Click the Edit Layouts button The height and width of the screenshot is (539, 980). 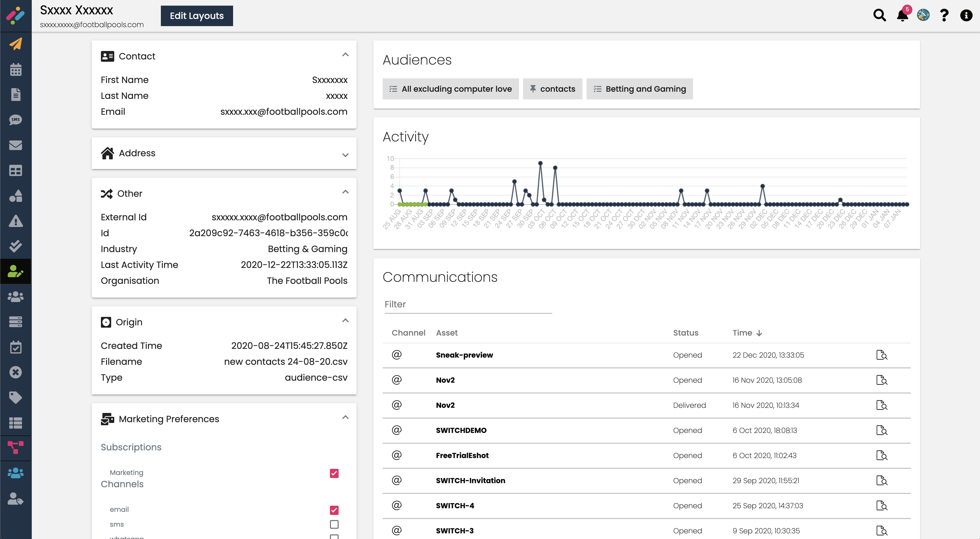point(196,16)
